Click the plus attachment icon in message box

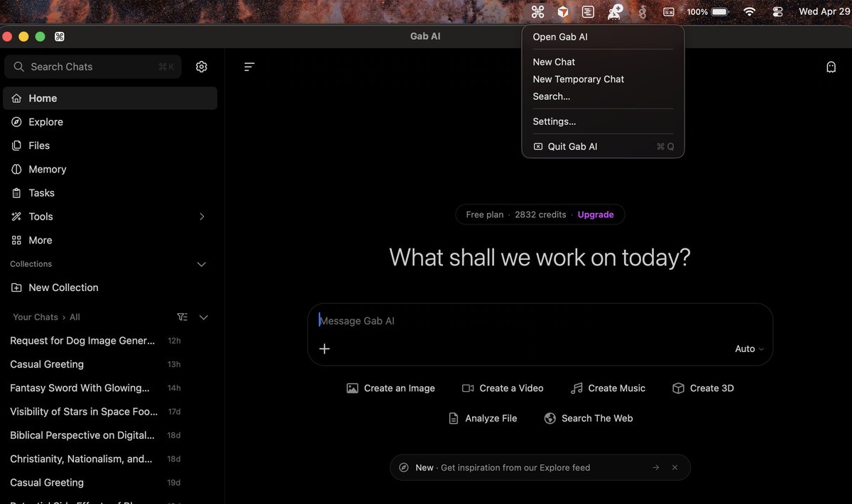tap(324, 349)
